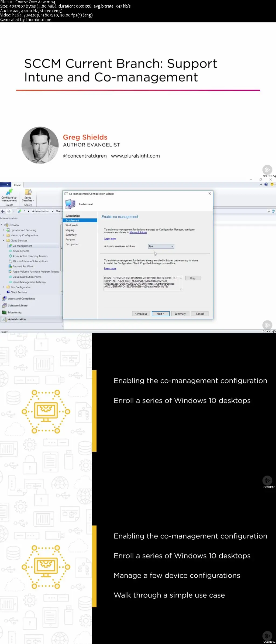
Task: Open Microsoft Intune Subscriptions icon
Action: [10, 261]
